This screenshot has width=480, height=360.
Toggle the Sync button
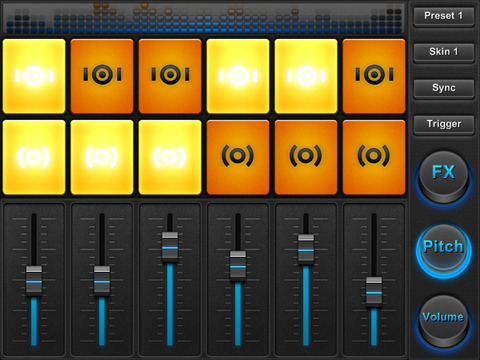click(x=444, y=88)
